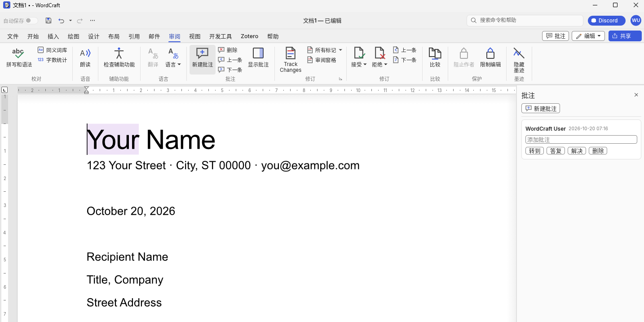Switch to the 引用 tab
This screenshot has width=644, height=322.
pos(134,36)
